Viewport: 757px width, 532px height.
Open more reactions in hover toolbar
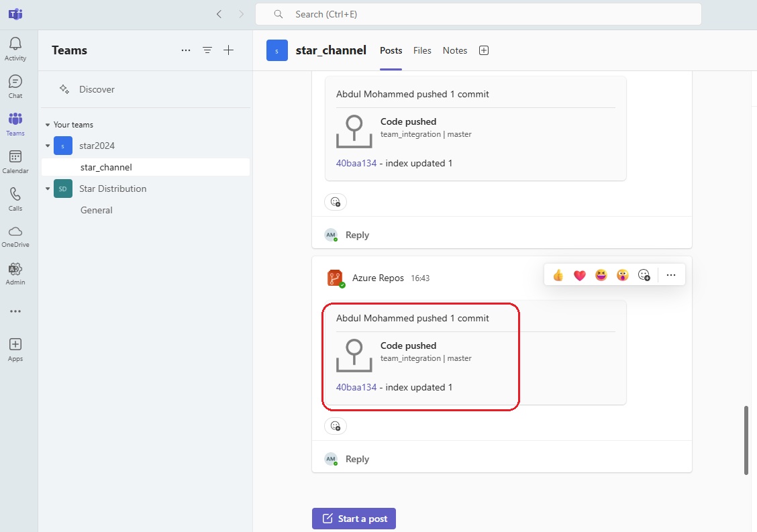click(x=644, y=275)
